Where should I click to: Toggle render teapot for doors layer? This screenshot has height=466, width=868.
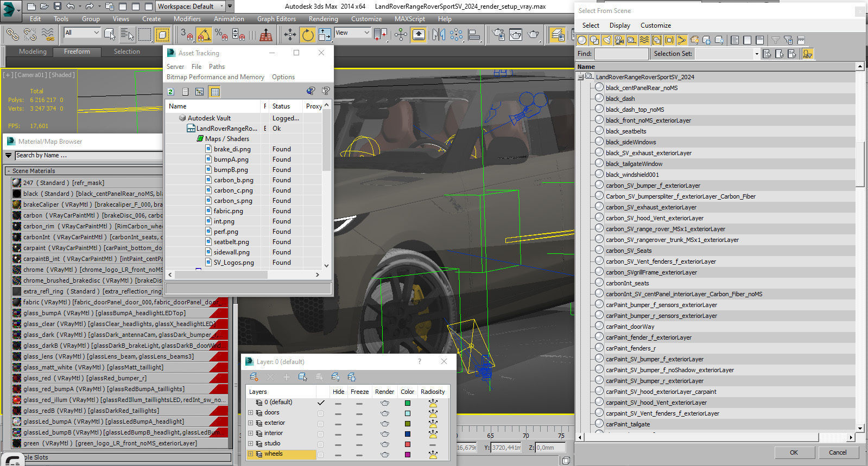click(x=384, y=413)
